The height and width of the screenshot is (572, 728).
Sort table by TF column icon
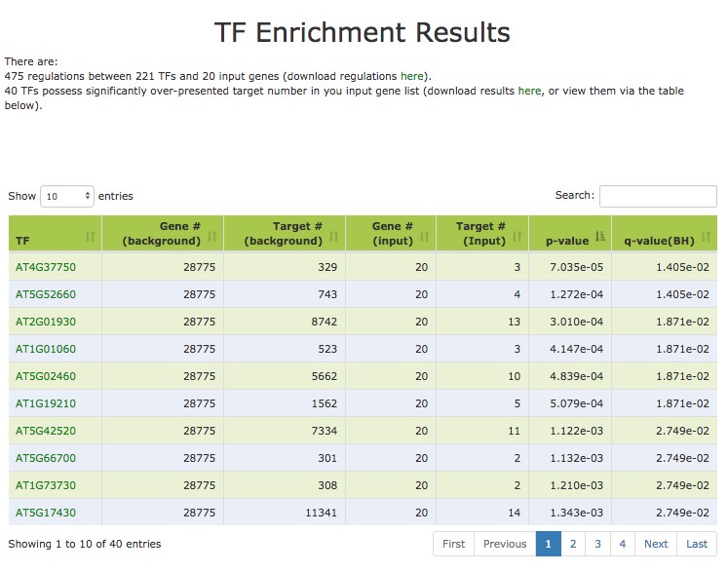[91, 235]
